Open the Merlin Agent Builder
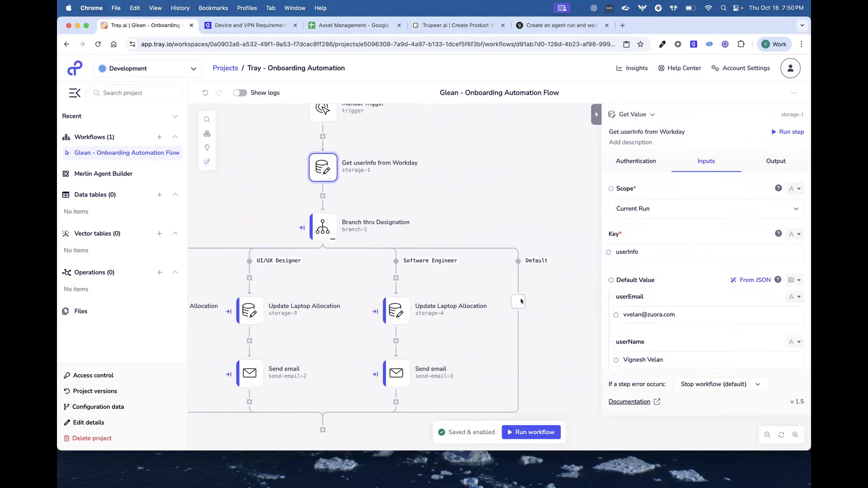 [103, 174]
